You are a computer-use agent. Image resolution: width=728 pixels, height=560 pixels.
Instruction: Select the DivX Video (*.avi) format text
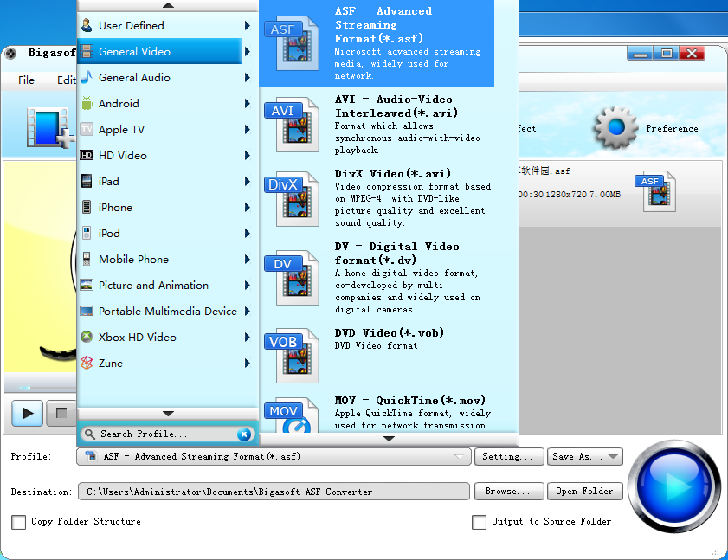click(x=393, y=174)
